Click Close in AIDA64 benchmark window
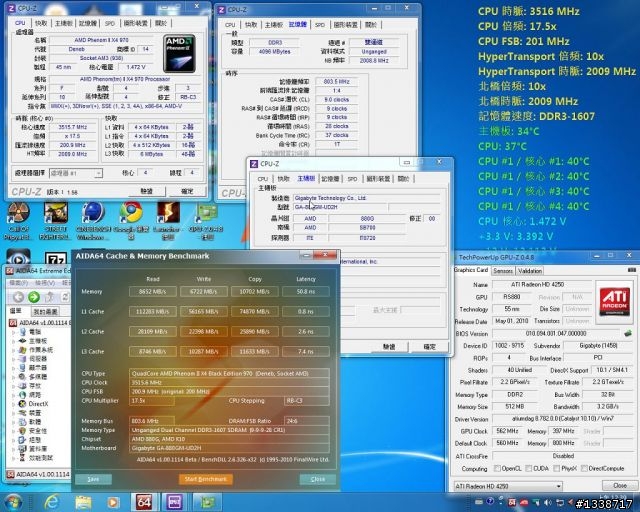640x512 pixels. point(318,479)
